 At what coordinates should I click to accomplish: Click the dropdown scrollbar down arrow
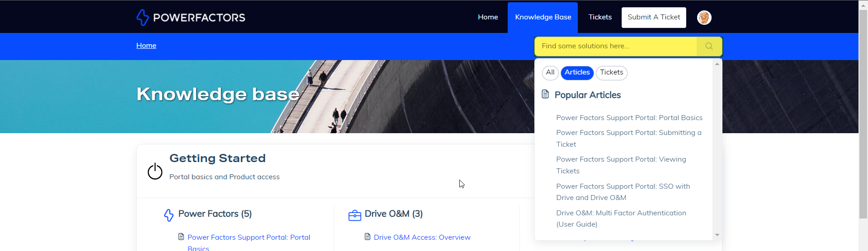717,235
